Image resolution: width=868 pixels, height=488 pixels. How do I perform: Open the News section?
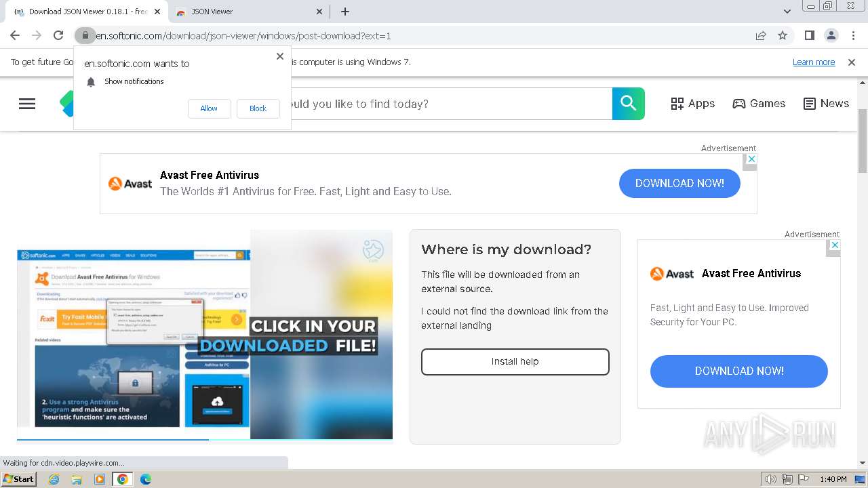tap(826, 104)
